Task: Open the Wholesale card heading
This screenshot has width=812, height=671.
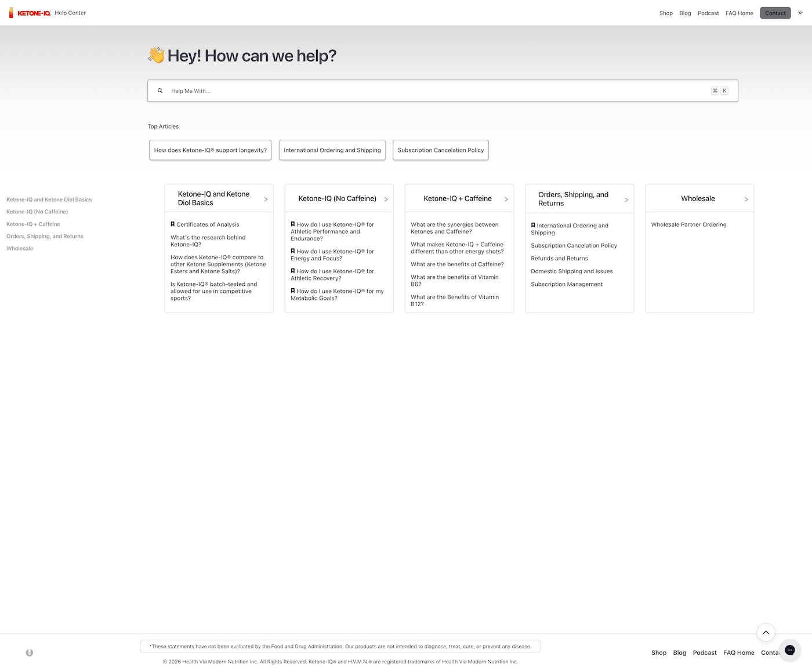Action: [x=698, y=198]
